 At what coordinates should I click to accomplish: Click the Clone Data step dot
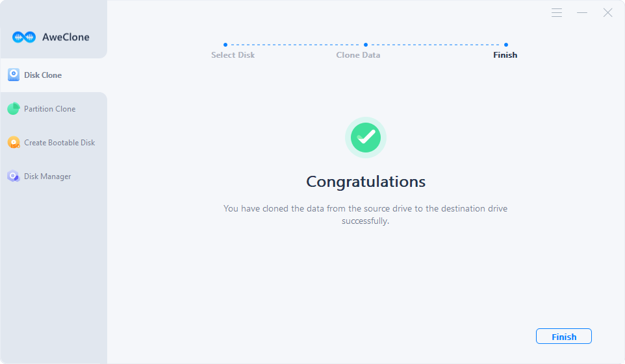[366, 45]
